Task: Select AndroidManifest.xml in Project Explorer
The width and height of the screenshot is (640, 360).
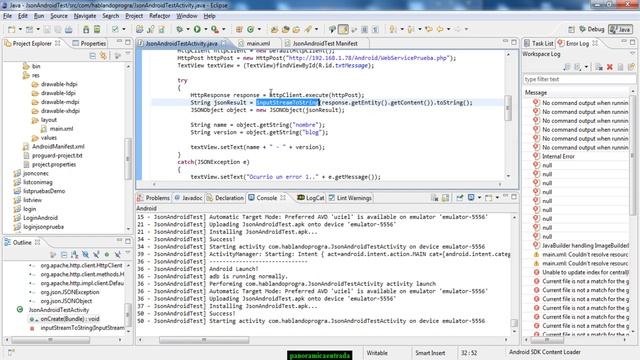Action: 58,147
